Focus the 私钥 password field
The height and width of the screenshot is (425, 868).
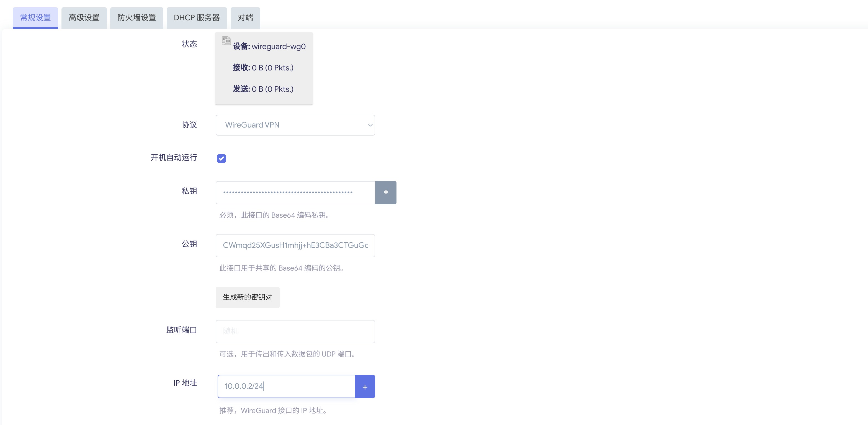295,192
